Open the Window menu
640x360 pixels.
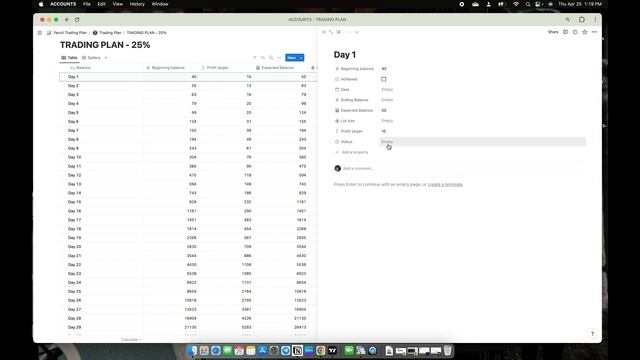[x=160, y=4]
